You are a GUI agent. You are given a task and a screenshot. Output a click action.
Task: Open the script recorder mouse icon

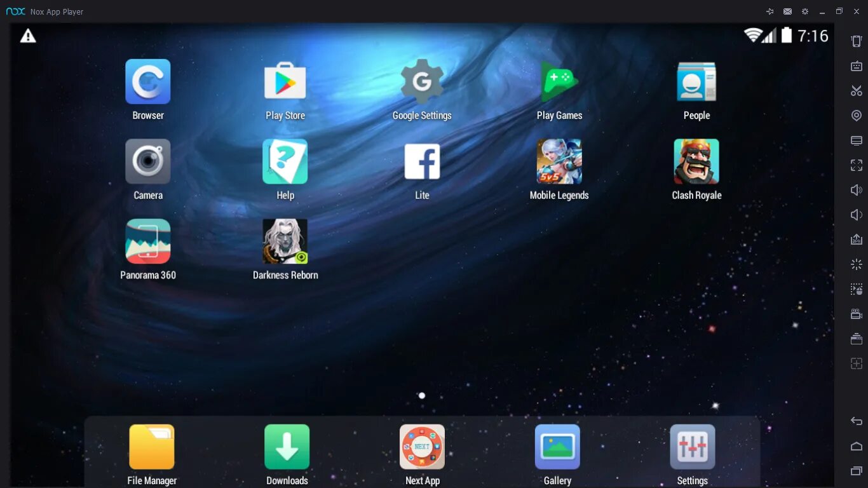857,289
